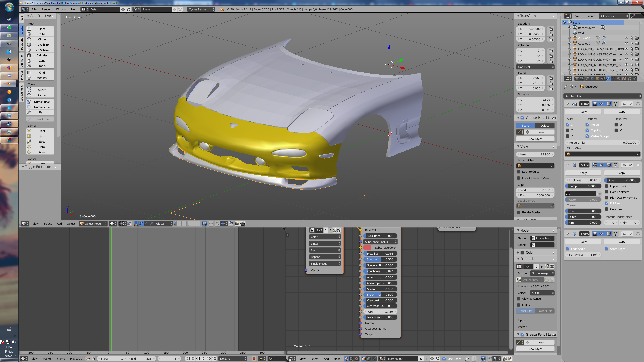Image resolution: width=644 pixels, height=362 pixels.
Task: Toggle snap magnet icon in 3D view header
Action: (217, 224)
